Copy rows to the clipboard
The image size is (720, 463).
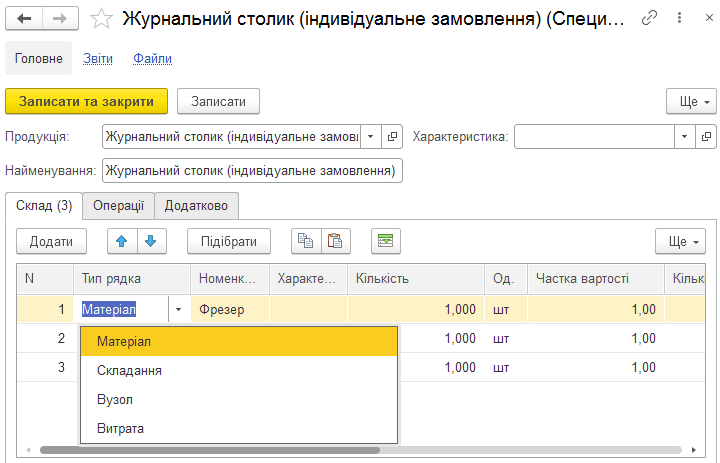tap(306, 241)
